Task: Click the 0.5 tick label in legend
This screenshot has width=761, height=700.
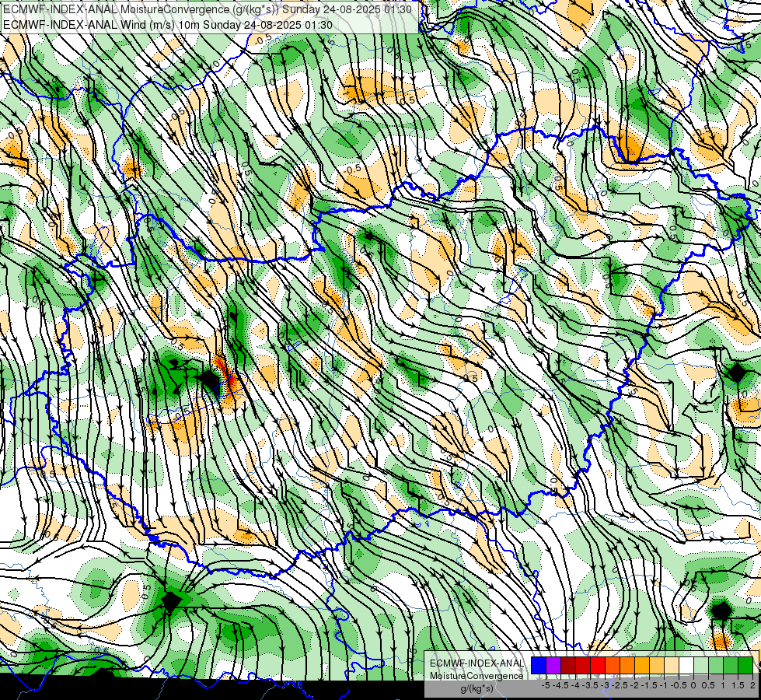Action: (707, 685)
